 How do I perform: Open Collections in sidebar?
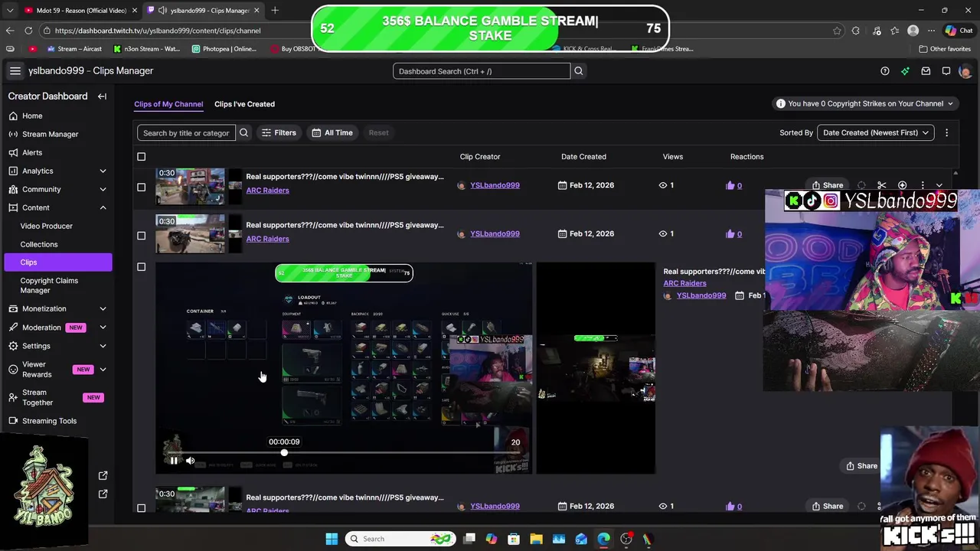tap(39, 244)
